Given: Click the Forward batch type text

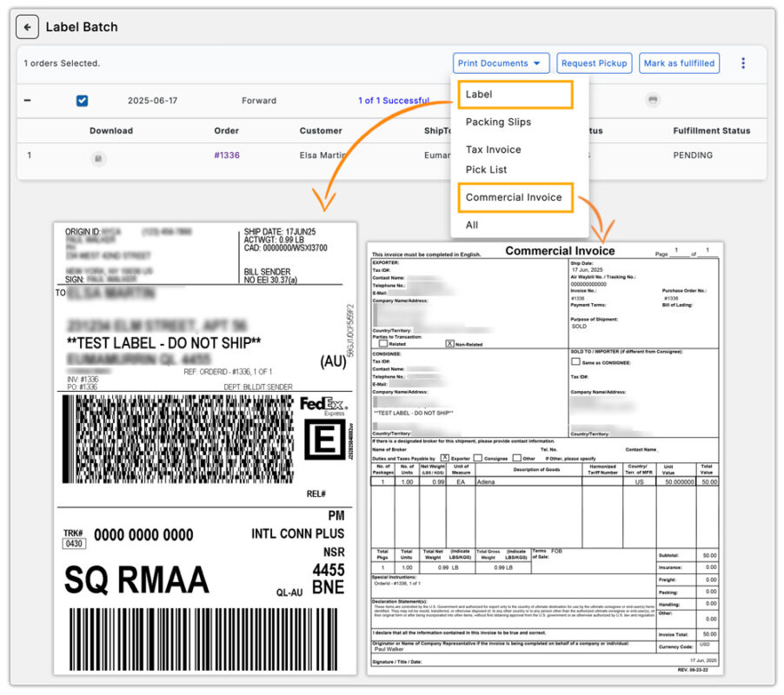Looking at the screenshot, I should 258,101.
